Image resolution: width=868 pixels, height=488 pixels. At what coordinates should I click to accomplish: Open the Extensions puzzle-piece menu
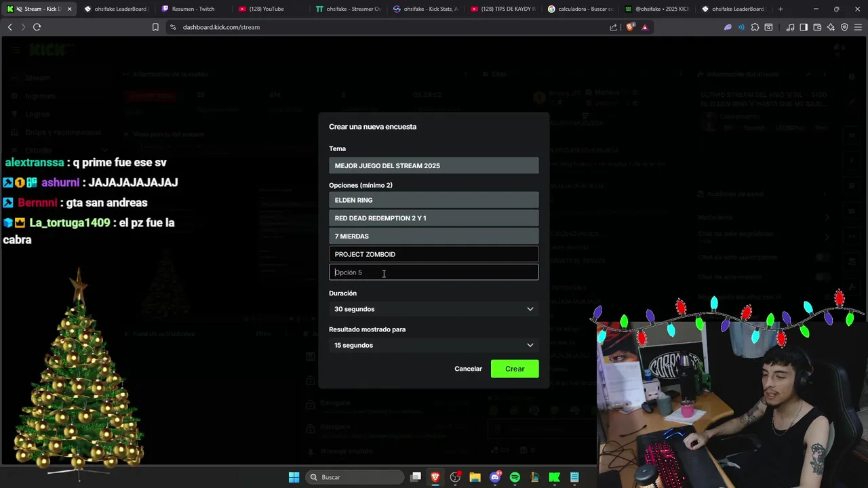point(755,27)
